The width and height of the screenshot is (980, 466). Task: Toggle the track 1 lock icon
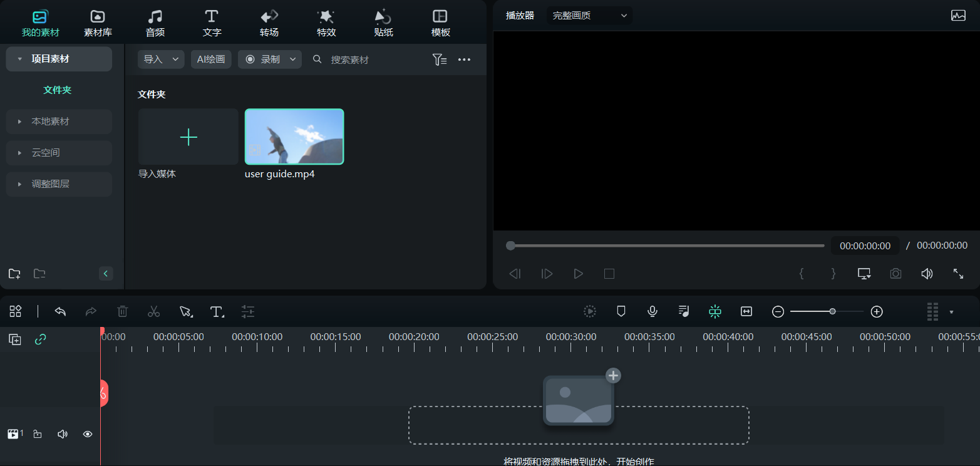coord(38,434)
